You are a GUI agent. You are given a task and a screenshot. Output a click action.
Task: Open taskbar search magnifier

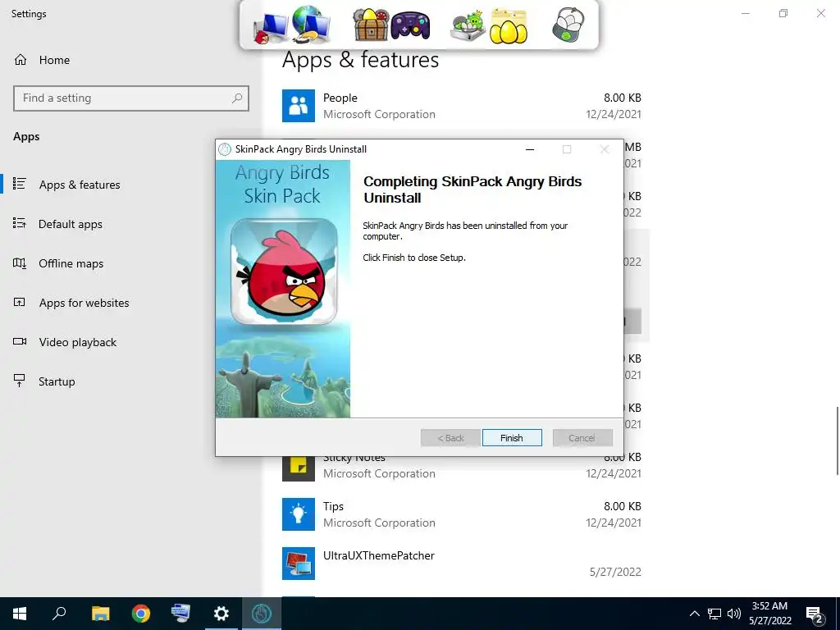(x=59, y=614)
